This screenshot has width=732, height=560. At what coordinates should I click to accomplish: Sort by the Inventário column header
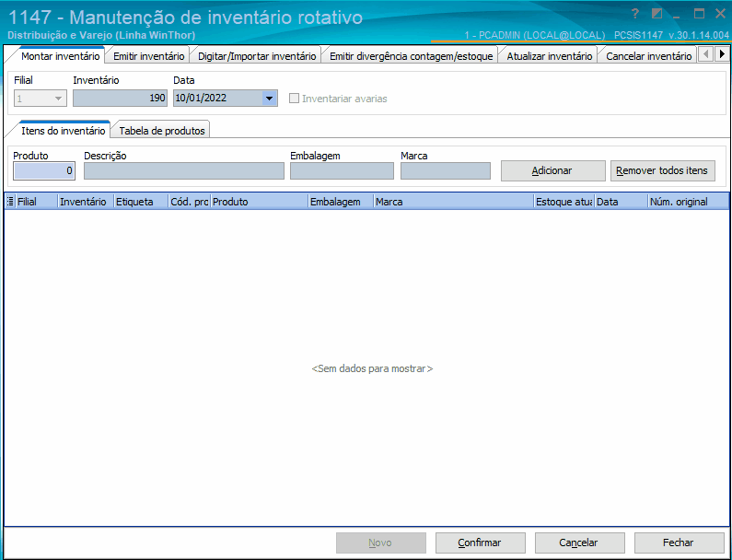point(86,202)
